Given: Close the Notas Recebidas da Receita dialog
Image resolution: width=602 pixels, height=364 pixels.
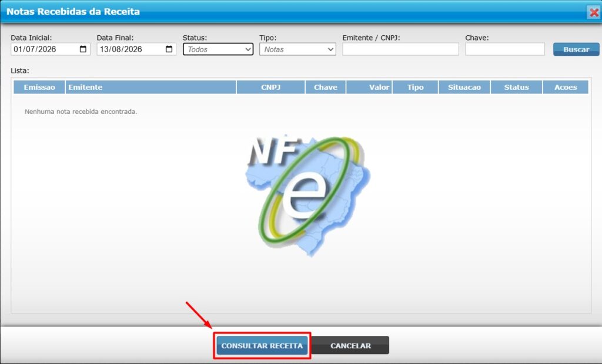Looking at the screenshot, I should pos(594,12).
